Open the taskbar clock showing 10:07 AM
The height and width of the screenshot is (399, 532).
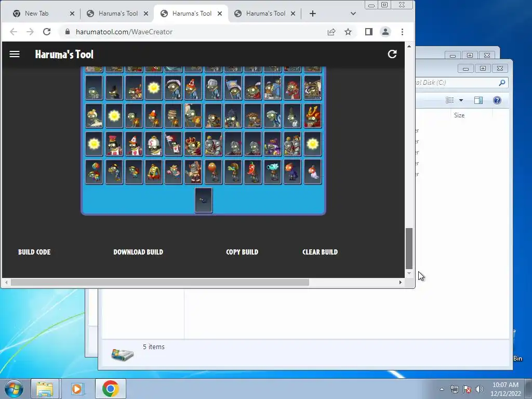[x=506, y=389]
